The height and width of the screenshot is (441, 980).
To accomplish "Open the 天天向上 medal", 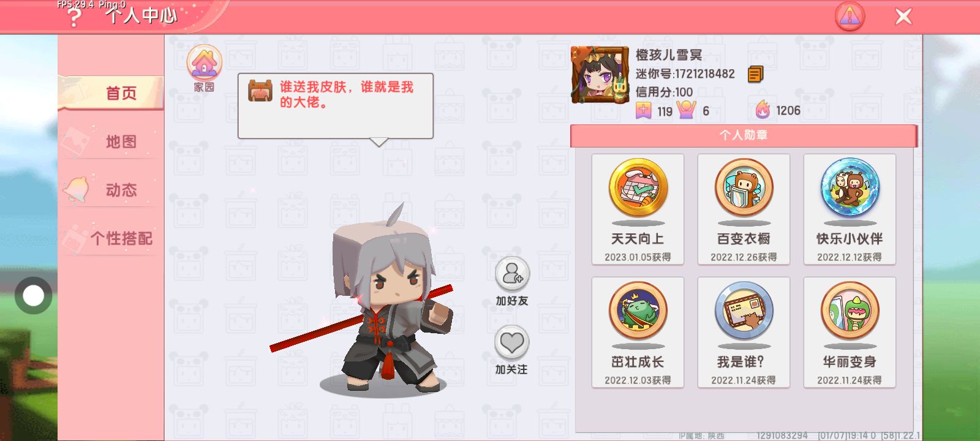I will (x=638, y=209).
